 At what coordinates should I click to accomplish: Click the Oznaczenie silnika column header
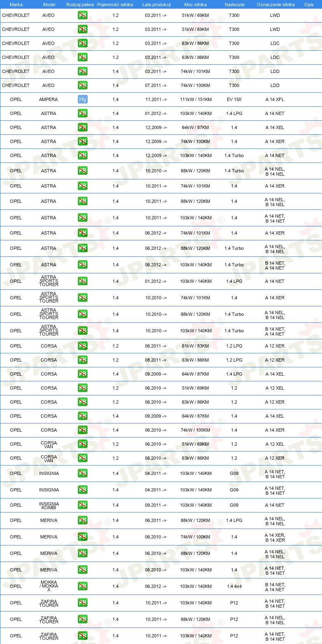276,5
